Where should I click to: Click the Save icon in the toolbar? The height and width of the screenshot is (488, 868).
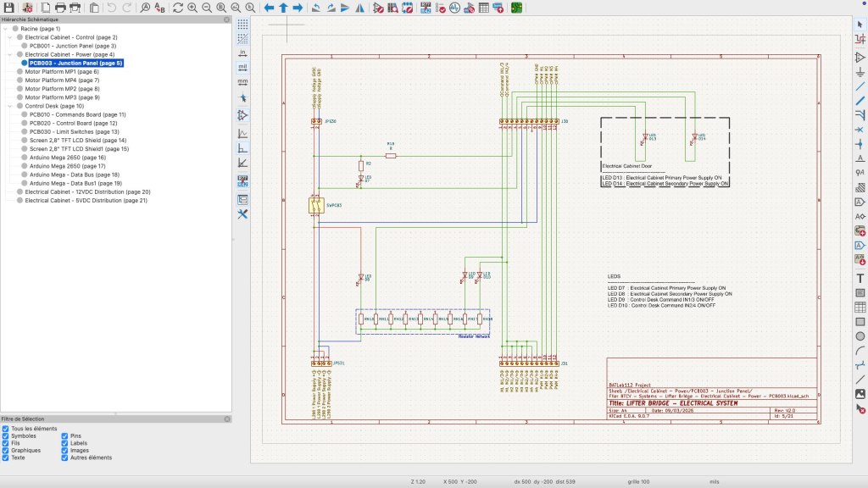click(x=8, y=8)
